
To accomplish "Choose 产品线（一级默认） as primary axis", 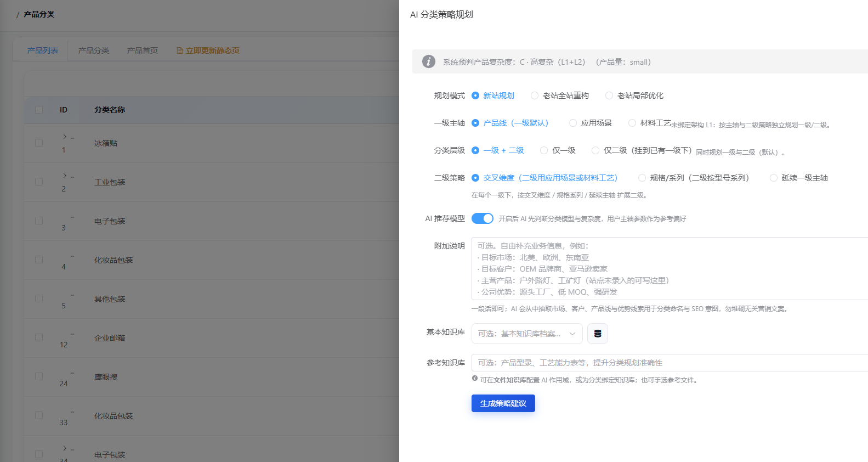I will (510, 123).
